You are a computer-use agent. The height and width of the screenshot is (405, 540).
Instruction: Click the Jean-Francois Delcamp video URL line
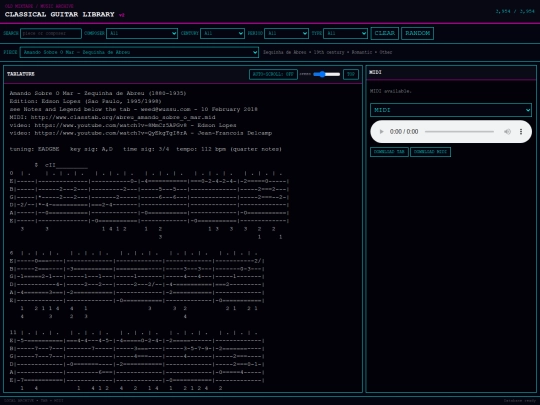pos(141,133)
